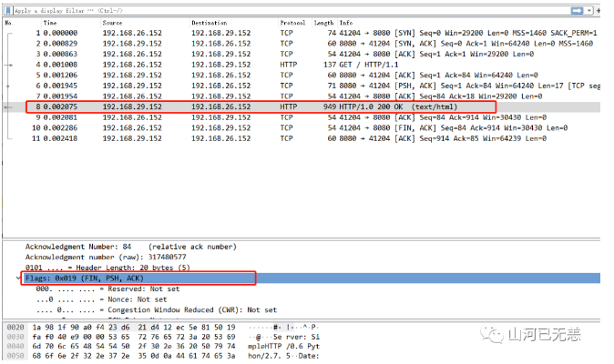The width and height of the screenshot is (614, 364).
Task: Click the Length value 137 in packet 4
Action: [x=330, y=65]
